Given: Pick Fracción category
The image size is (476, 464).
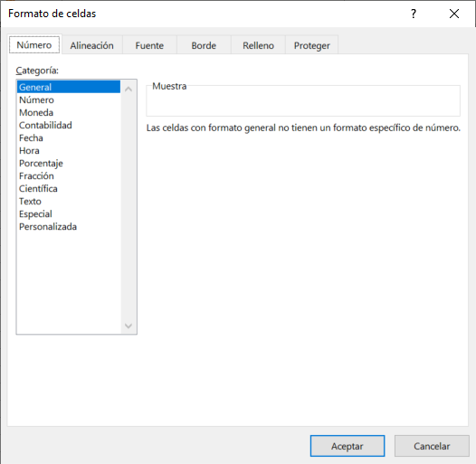Looking at the screenshot, I should [x=69, y=176].
